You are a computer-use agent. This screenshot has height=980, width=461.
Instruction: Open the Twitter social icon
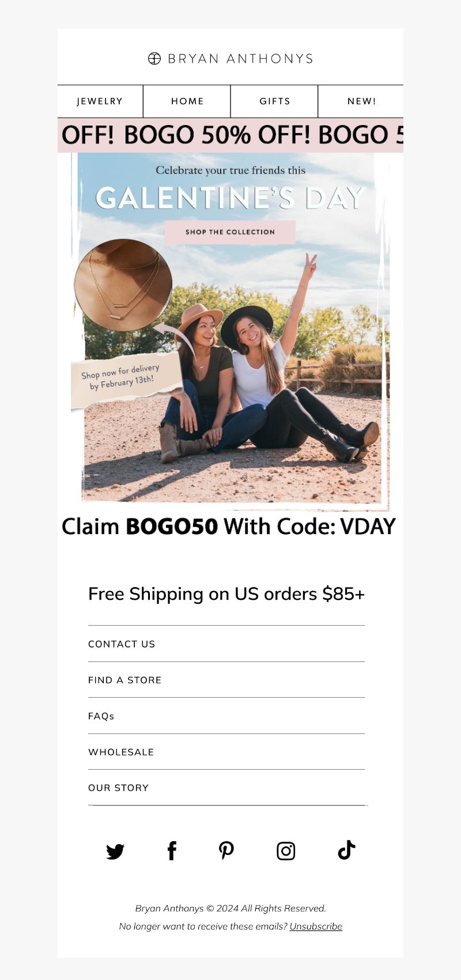coord(115,851)
